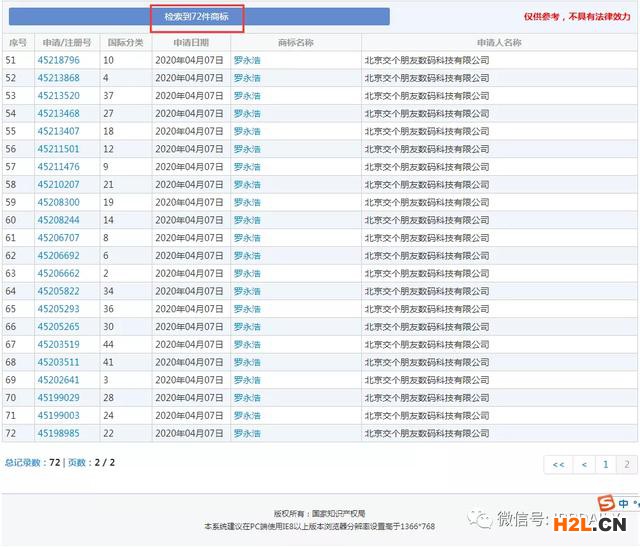
Task: Click the 序号 column header
Action: pos(18,42)
